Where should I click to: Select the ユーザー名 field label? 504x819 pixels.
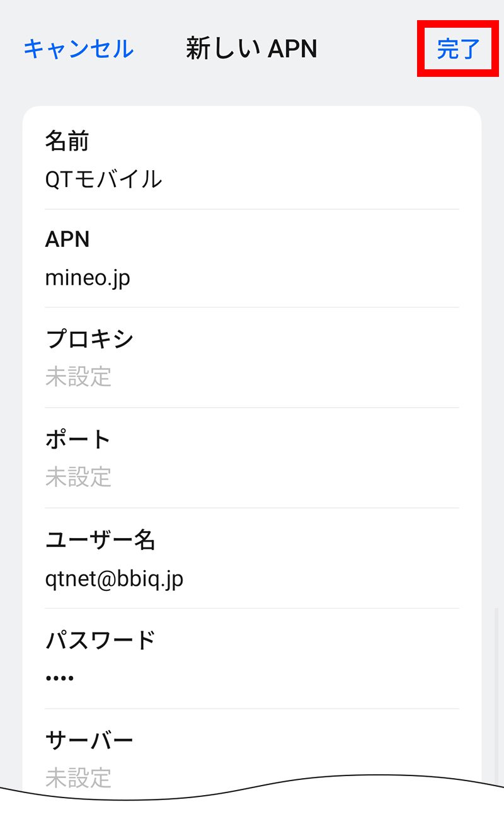100,540
